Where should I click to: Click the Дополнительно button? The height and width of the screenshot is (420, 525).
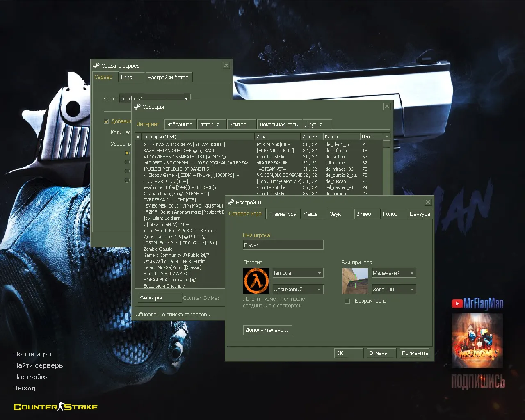coord(267,330)
